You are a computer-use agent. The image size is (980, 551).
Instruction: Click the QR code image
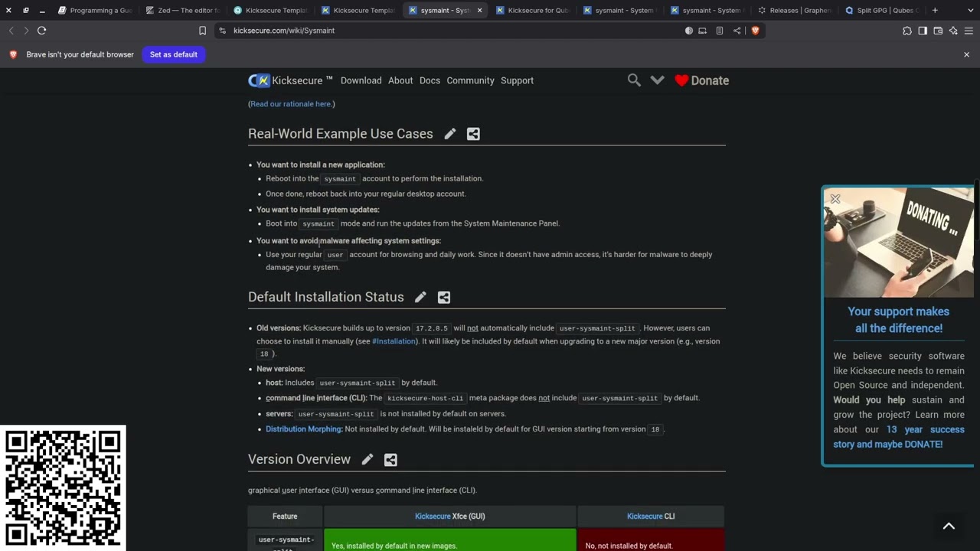pos(63,488)
